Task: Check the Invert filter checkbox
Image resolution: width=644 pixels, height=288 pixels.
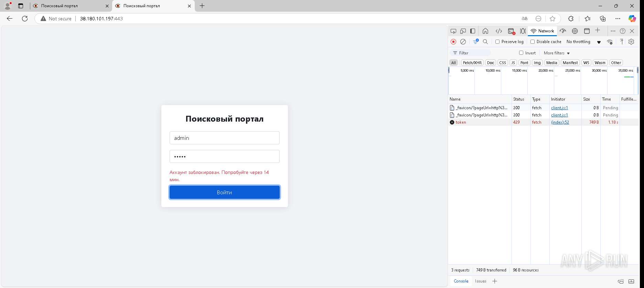Action: (521, 53)
